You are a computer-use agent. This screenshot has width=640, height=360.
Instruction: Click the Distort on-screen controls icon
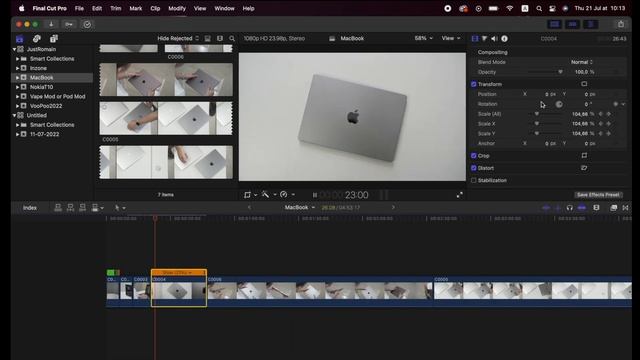coord(584,168)
